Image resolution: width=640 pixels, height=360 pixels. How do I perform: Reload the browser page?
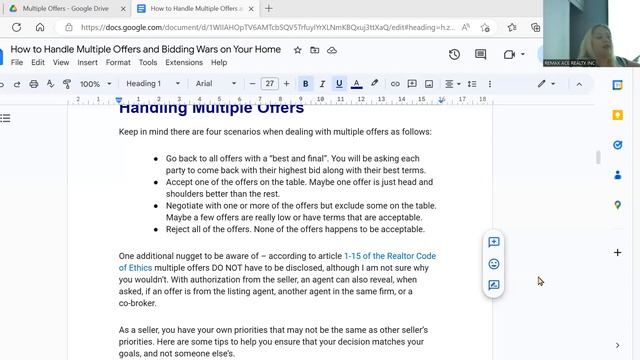[x=16, y=27]
